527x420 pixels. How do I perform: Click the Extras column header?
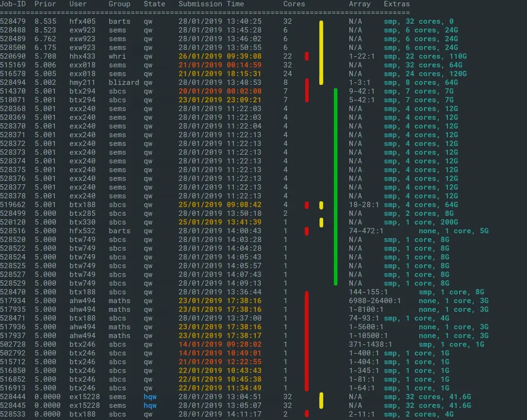[x=396, y=4]
